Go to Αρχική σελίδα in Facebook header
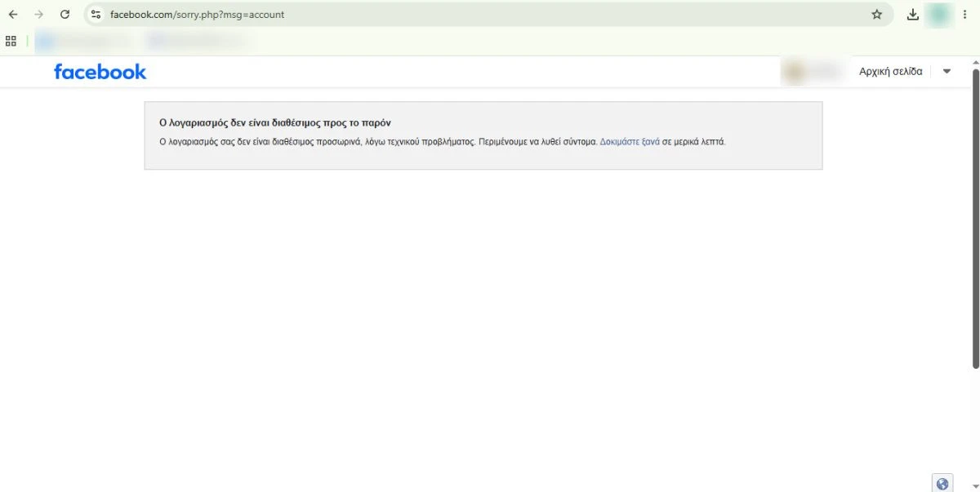 891,72
